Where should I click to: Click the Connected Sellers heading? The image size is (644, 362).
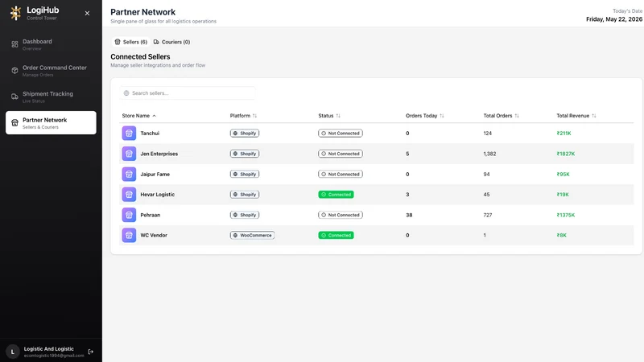(140, 56)
